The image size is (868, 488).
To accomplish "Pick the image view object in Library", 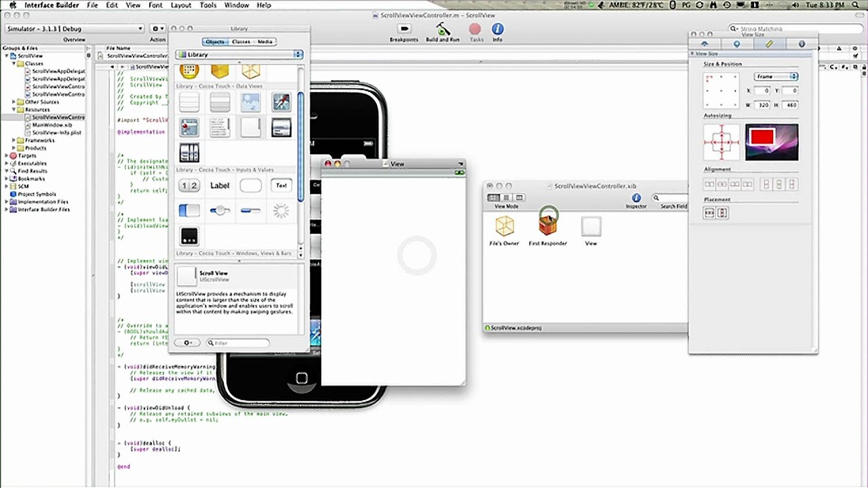I will [250, 103].
